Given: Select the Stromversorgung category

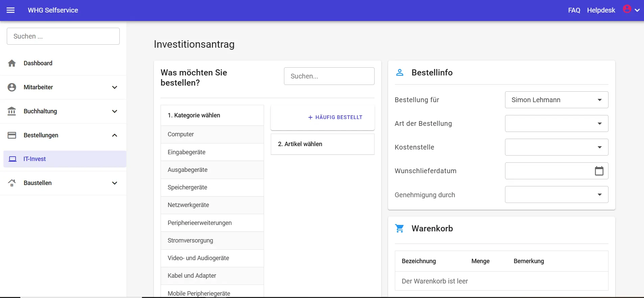Looking at the screenshot, I should point(212,240).
